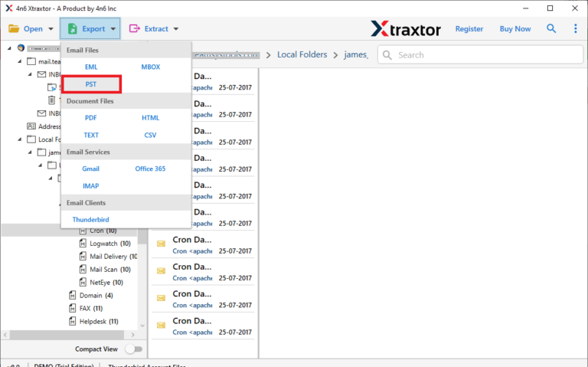Click the Buy Now link
The width and height of the screenshot is (588, 367).
[x=514, y=29]
